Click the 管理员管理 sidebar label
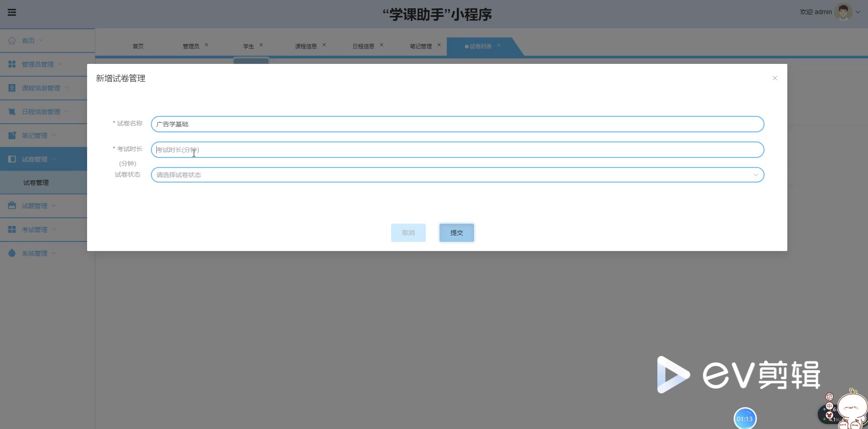Viewport: 868px width, 429px height. 38,64
